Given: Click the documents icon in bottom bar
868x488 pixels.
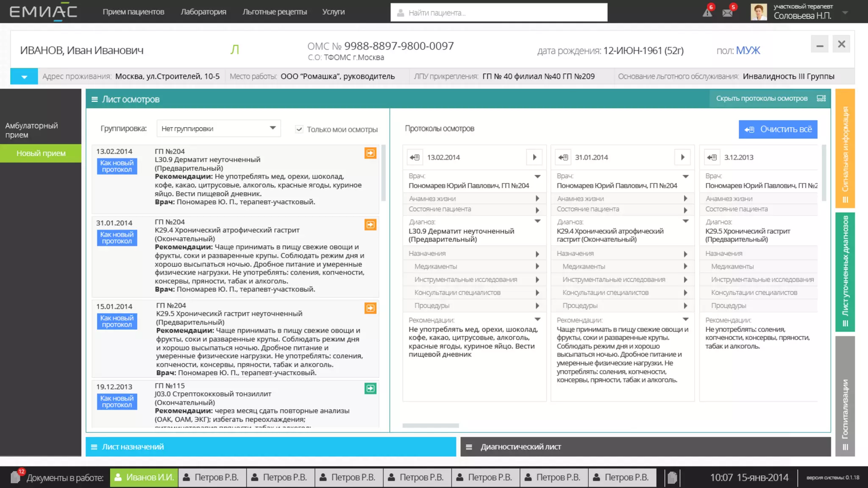Looking at the screenshot, I should tap(16, 477).
